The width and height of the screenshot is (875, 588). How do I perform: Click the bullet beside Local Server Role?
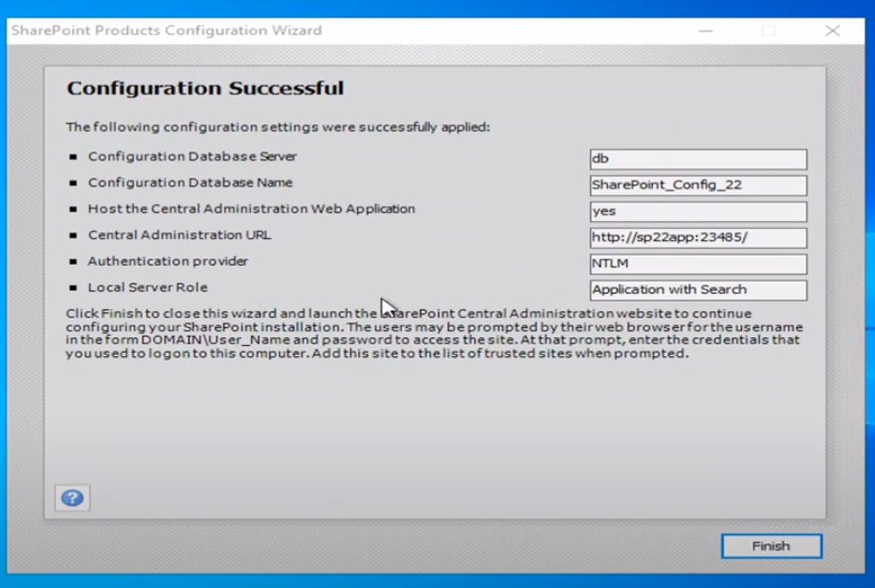pyautogui.click(x=72, y=287)
